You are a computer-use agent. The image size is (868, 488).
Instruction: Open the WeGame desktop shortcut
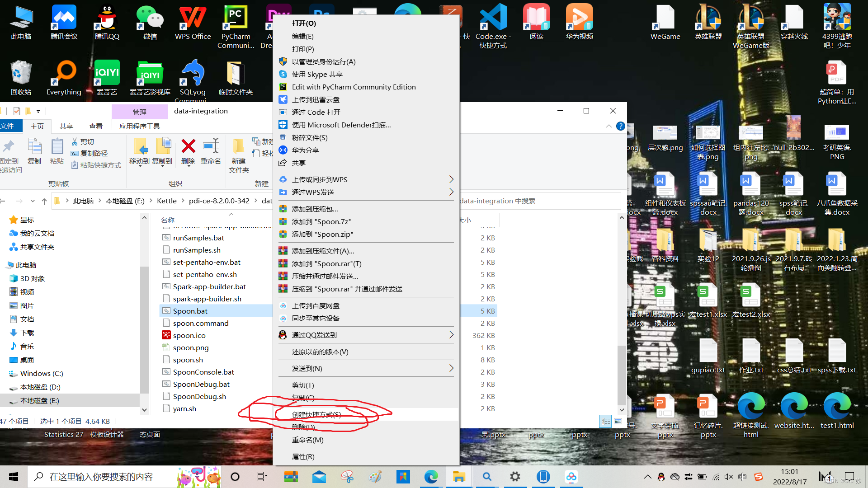coord(665,23)
